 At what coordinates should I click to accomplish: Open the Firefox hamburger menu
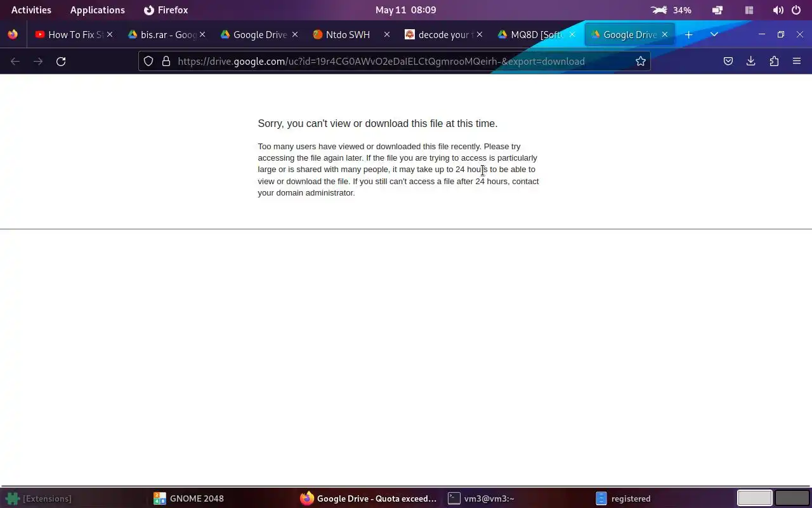point(797,62)
